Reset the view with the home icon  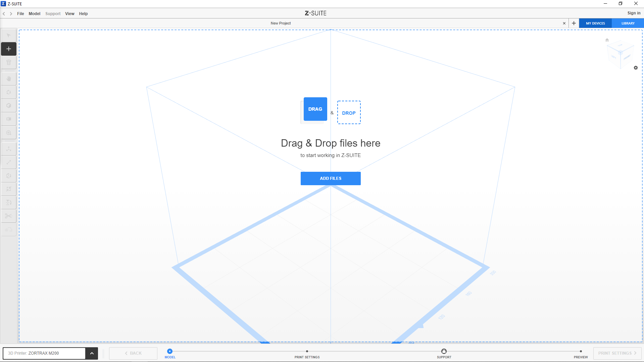pos(607,40)
